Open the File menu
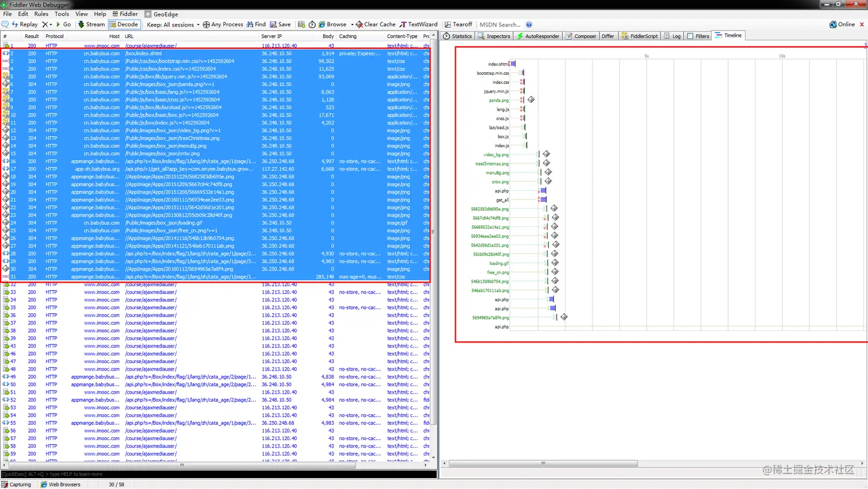 7,14
